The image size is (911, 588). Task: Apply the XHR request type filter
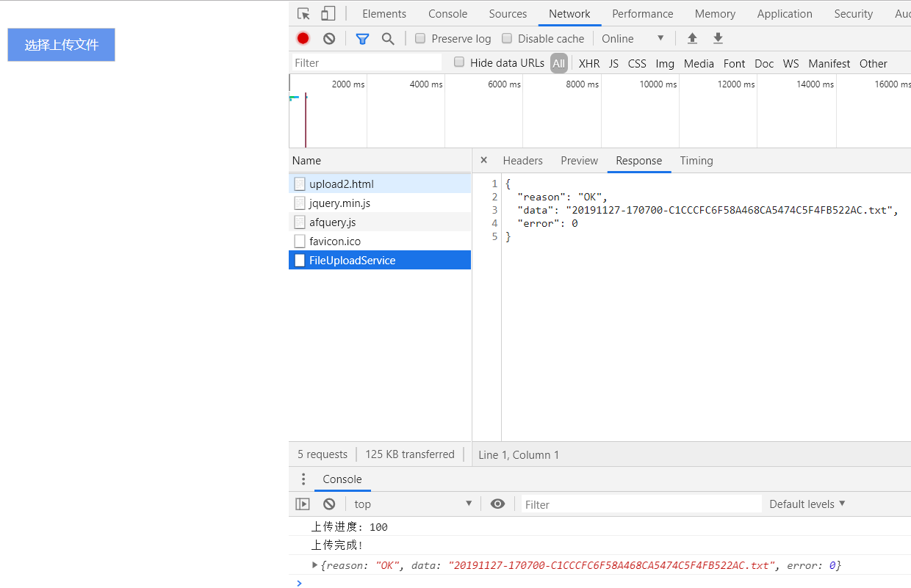[588, 63]
